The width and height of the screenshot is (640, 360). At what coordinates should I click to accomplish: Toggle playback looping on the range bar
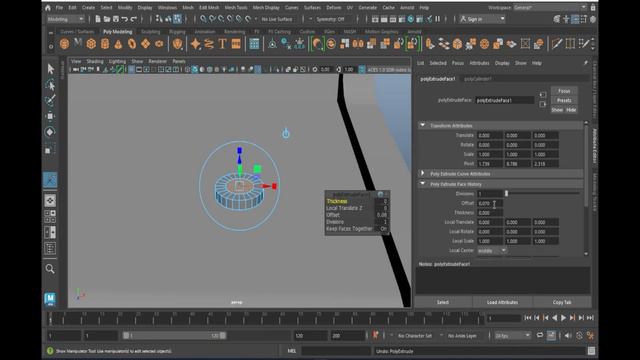[540, 335]
